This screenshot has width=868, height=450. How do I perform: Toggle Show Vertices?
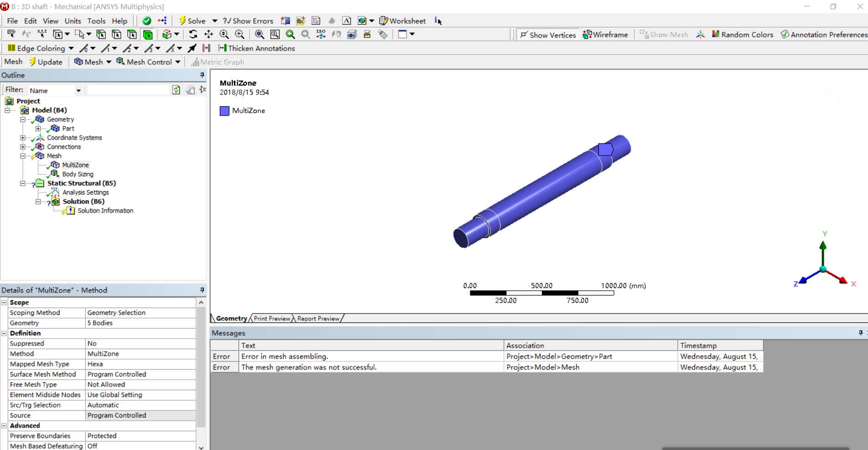[548, 35]
